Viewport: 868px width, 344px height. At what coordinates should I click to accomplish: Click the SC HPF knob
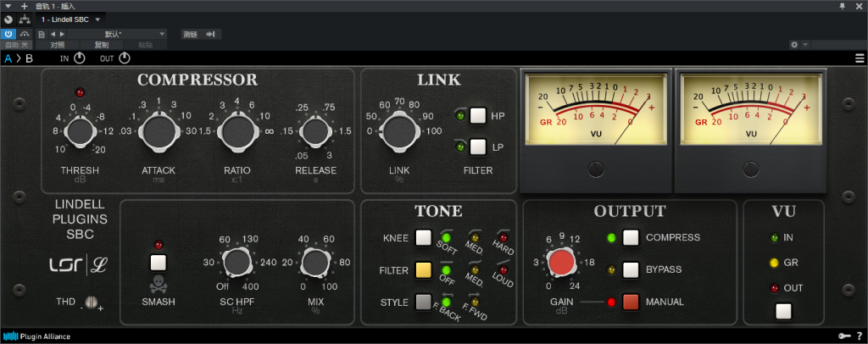237,263
